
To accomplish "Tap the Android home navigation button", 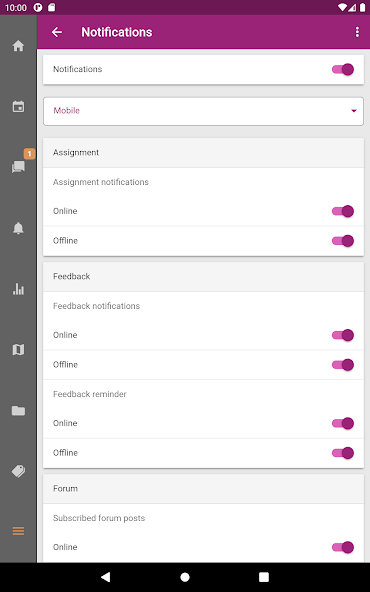I will click(x=185, y=577).
